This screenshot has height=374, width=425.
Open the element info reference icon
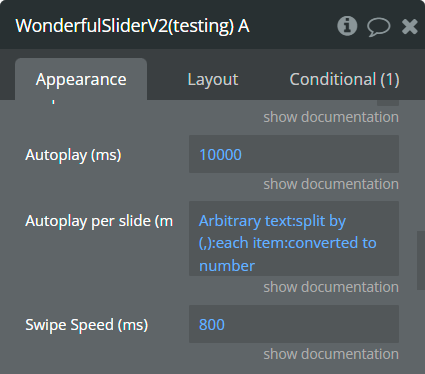(347, 26)
